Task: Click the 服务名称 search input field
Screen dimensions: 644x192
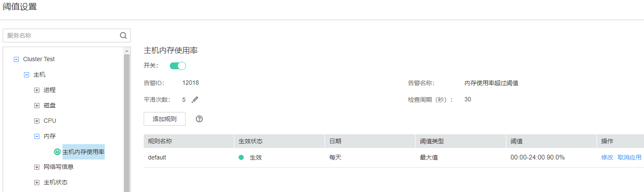Action: tap(60, 35)
